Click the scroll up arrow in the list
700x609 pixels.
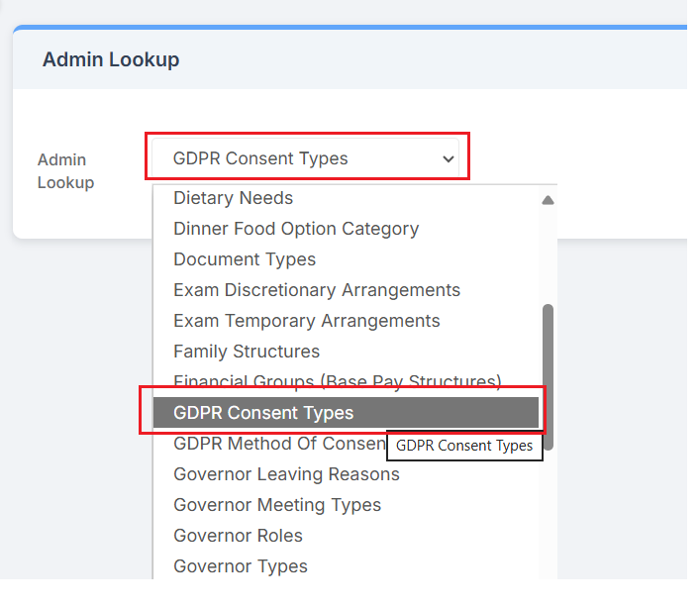pos(548,199)
